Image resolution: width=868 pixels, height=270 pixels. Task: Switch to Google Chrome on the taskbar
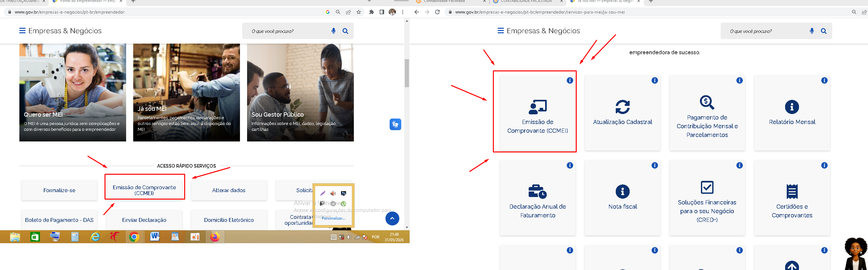click(134, 237)
